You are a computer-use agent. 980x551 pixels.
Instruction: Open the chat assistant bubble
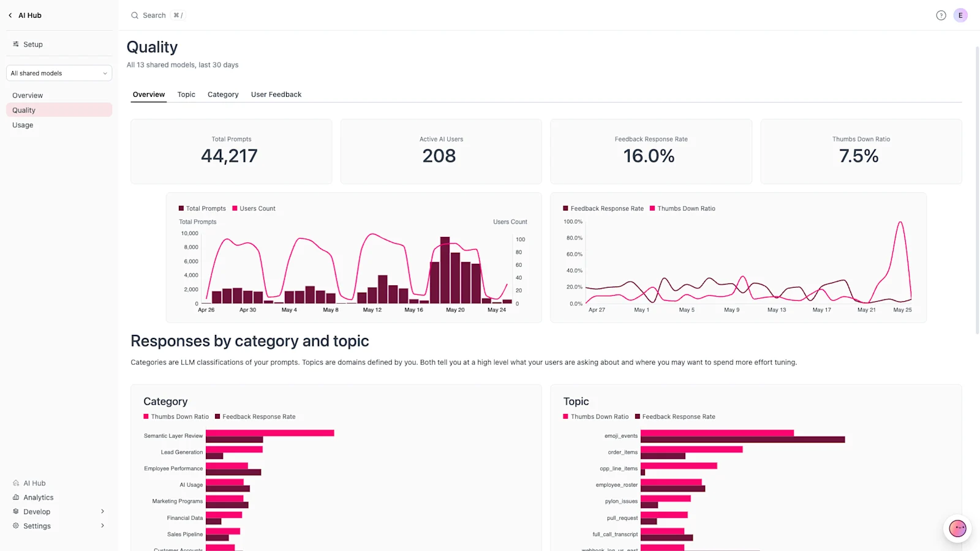coord(957,528)
